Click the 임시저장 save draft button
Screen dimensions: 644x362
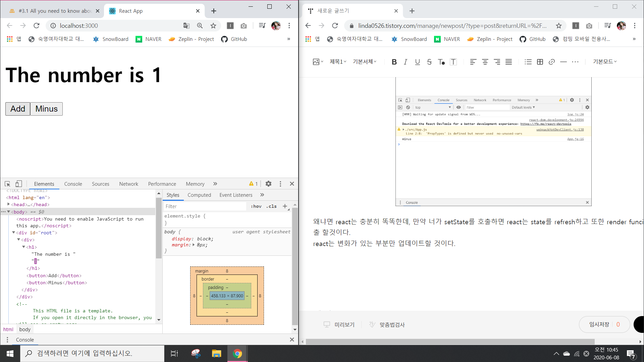(599, 324)
